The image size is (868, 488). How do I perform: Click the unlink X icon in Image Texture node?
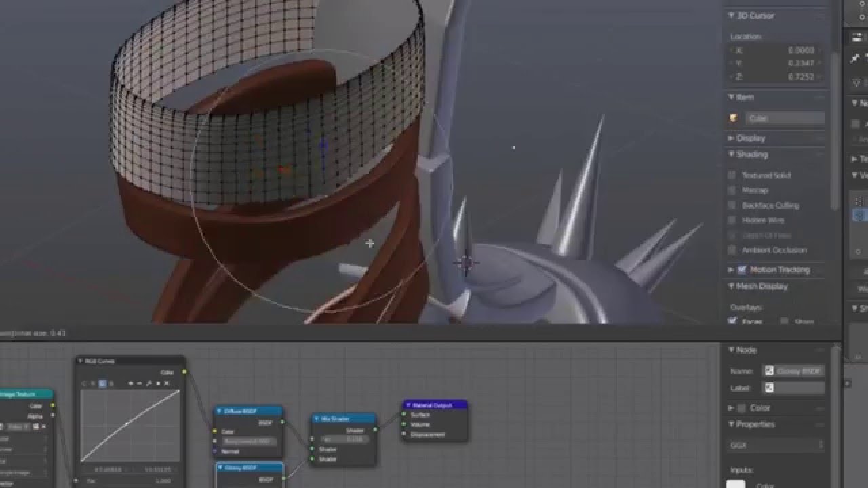point(43,426)
